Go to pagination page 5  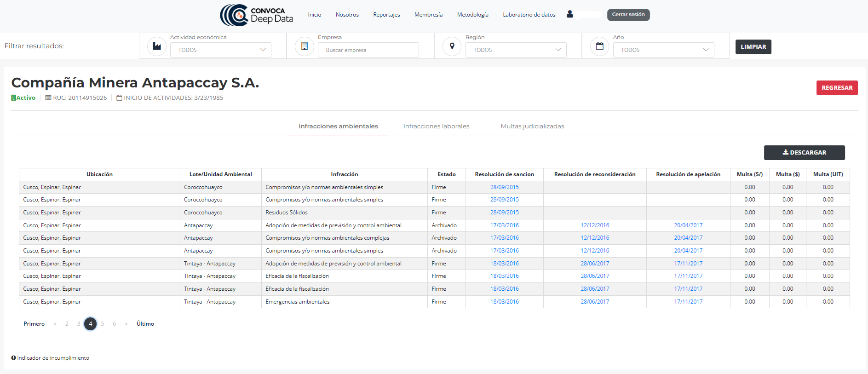[x=103, y=324]
